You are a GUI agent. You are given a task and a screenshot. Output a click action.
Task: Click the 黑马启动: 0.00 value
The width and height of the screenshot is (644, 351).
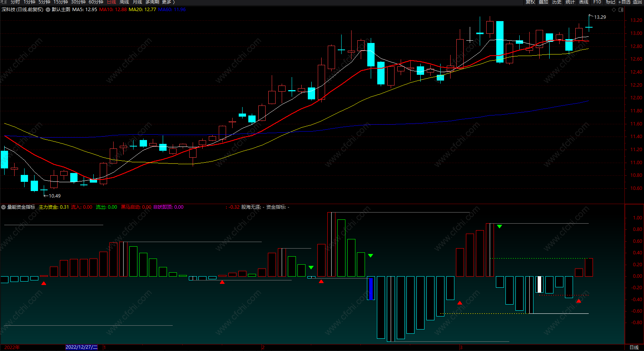pos(136,207)
